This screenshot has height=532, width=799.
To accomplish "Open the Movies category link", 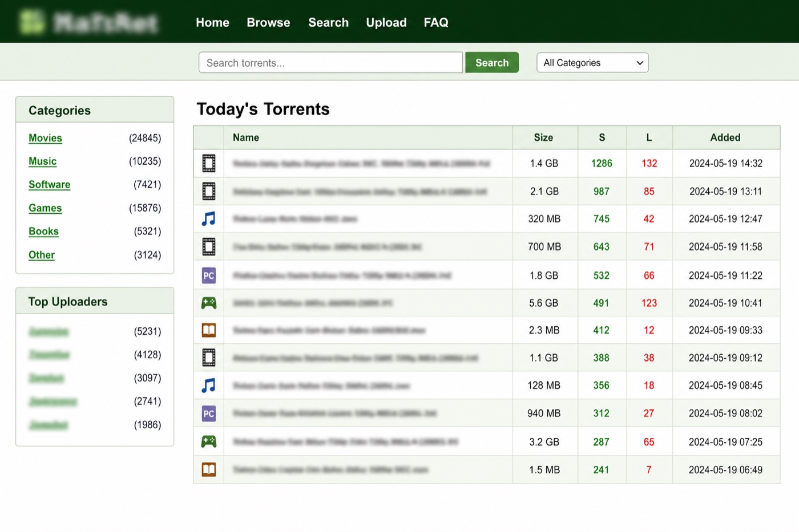I will click(45, 138).
